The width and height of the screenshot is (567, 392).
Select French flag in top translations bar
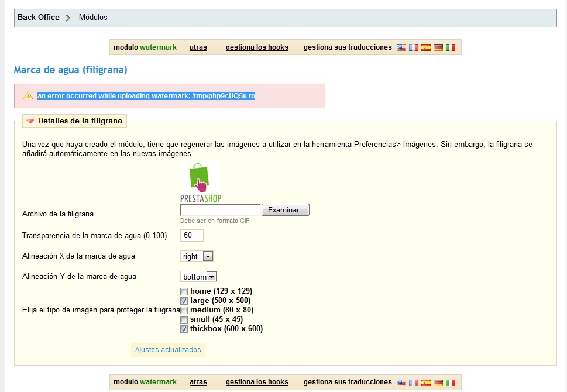pyautogui.click(x=413, y=48)
